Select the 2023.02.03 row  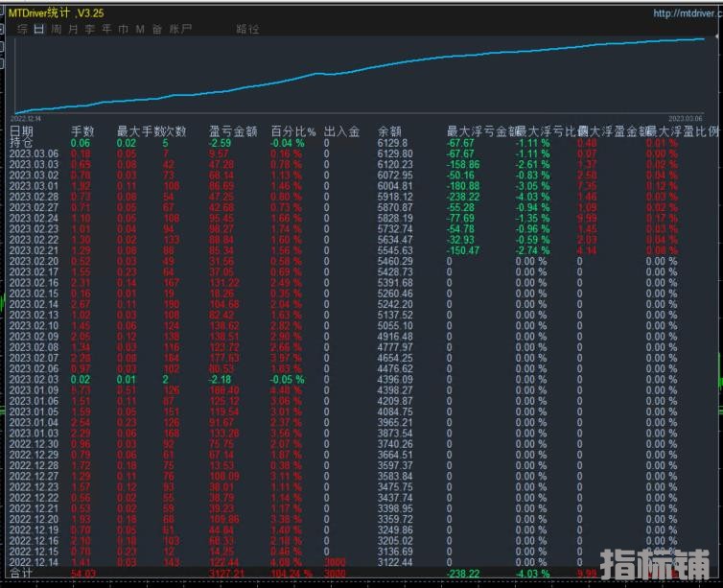(x=35, y=379)
